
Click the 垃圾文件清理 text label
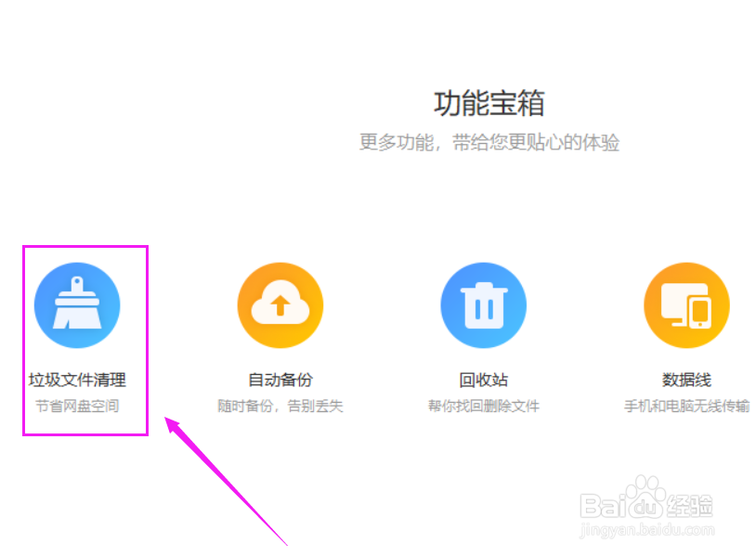(x=77, y=379)
